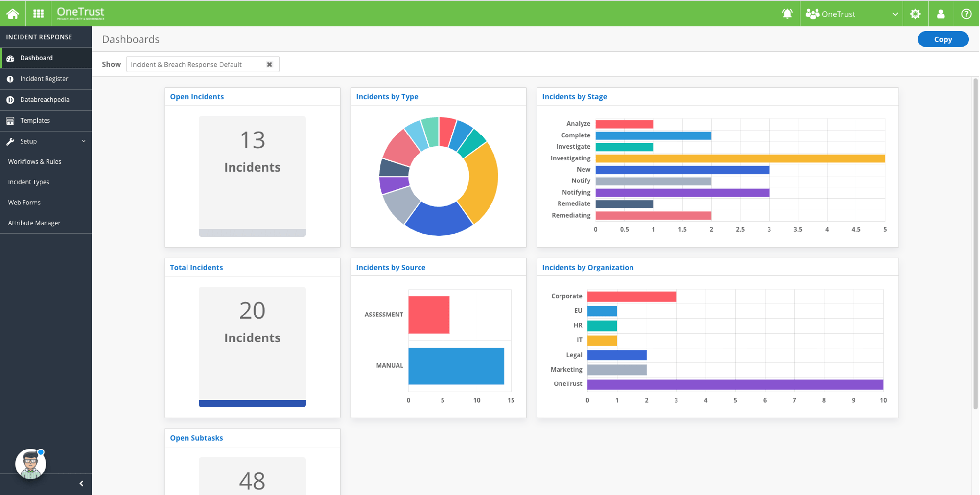Image resolution: width=980 pixels, height=495 pixels.
Task: Click the Templates sidebar icon
Action: click(10, 121)
